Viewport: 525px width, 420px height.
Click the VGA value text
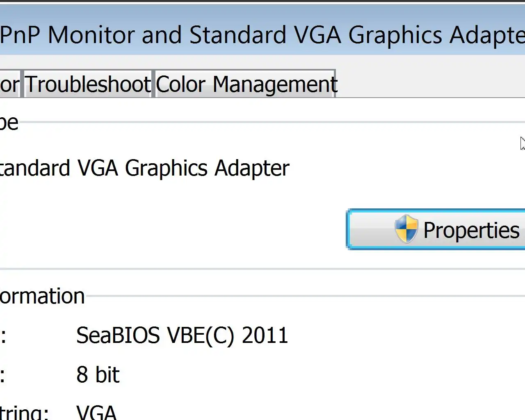(96, 412)
